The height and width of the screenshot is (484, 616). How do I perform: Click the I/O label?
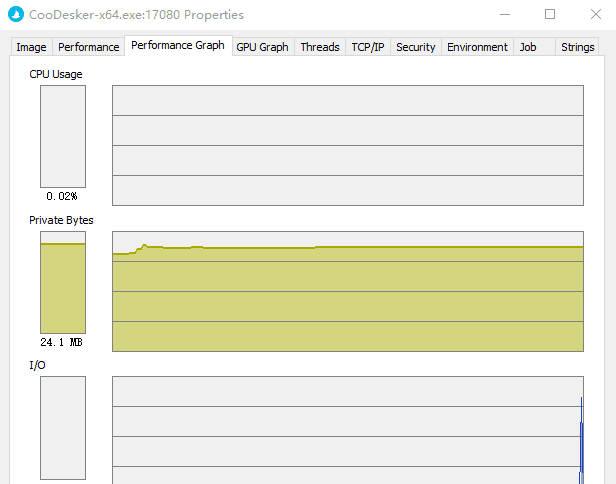(37, 365)
